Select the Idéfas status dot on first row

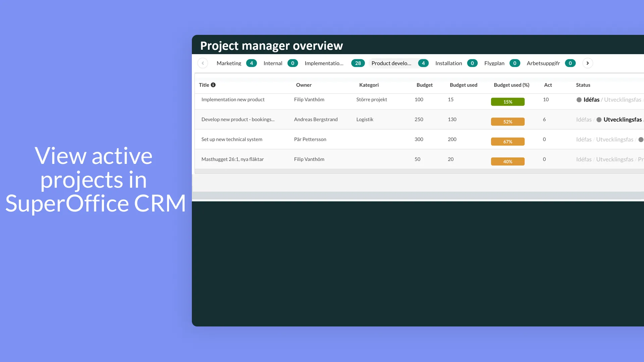(x=579, y=100)
